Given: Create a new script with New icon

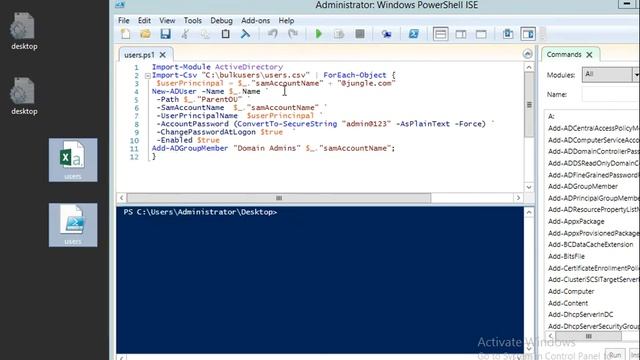Looking at the screenshot, I should point(126,34).
